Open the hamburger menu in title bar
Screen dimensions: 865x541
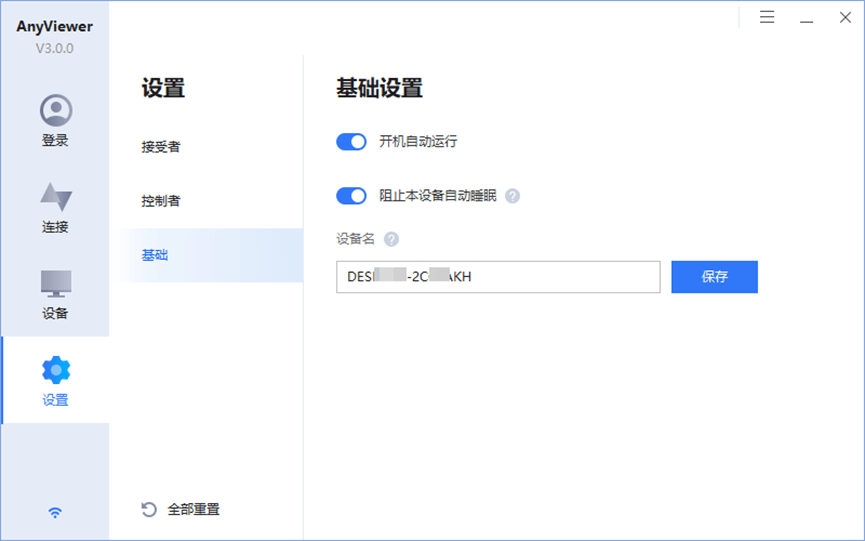click(767, 17)
